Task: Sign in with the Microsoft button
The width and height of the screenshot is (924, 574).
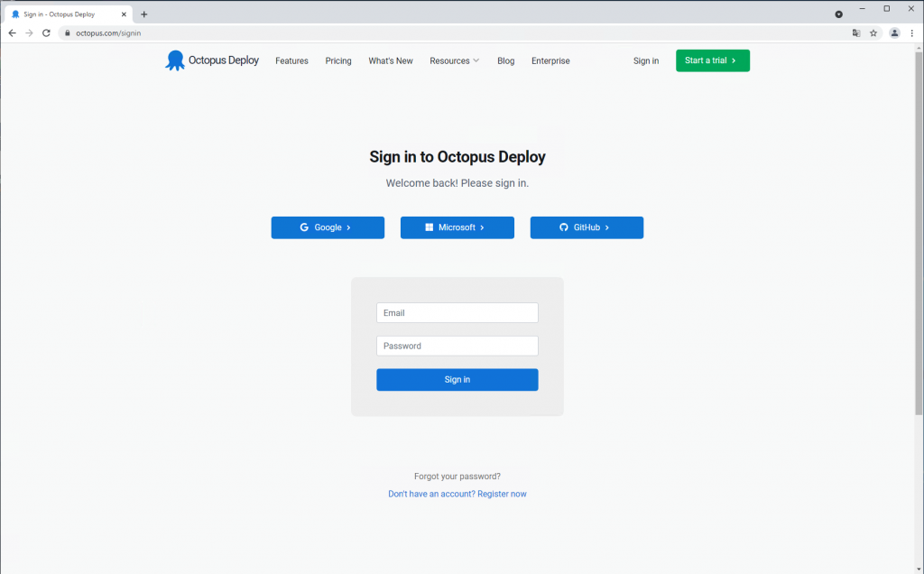Action: click(x=457, y=227)
